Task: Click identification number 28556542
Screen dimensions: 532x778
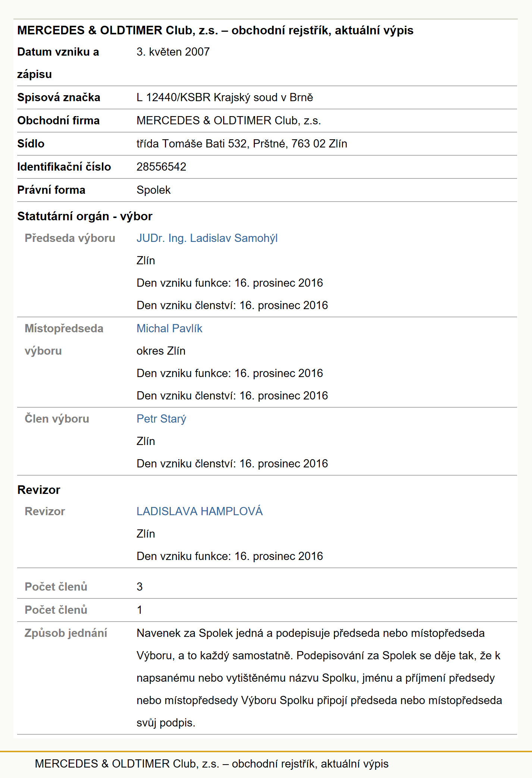Action: coord(161,167)
